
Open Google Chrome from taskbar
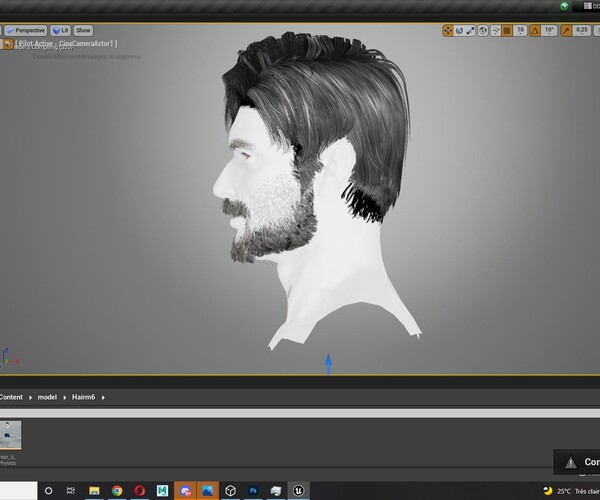[x=117, y=490]
